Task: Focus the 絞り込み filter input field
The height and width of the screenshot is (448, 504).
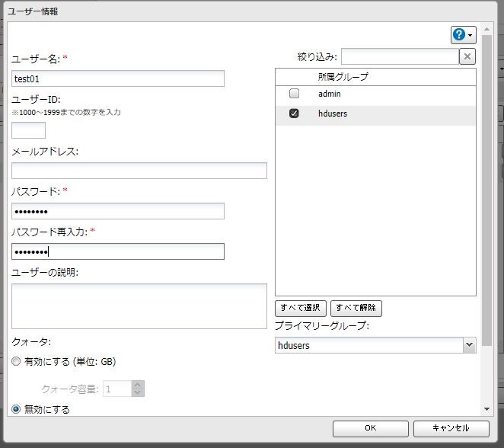Action: [400, 56]
